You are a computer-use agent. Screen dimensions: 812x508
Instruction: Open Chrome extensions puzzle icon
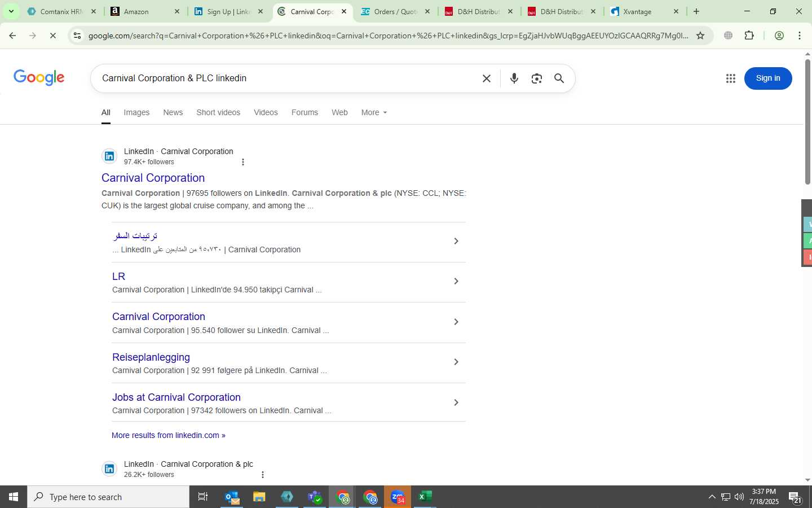749,36
